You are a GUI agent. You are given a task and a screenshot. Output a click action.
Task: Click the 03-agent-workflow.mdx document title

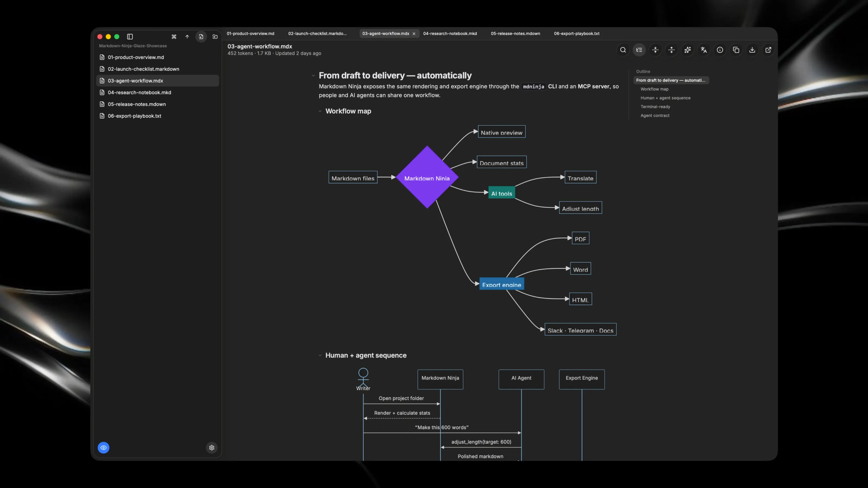(260, 46)
